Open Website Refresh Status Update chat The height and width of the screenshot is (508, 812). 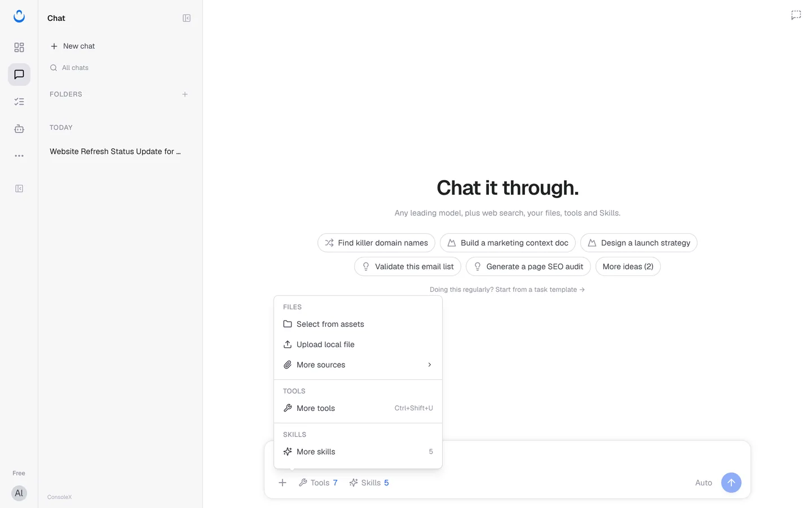pos(116,151)
